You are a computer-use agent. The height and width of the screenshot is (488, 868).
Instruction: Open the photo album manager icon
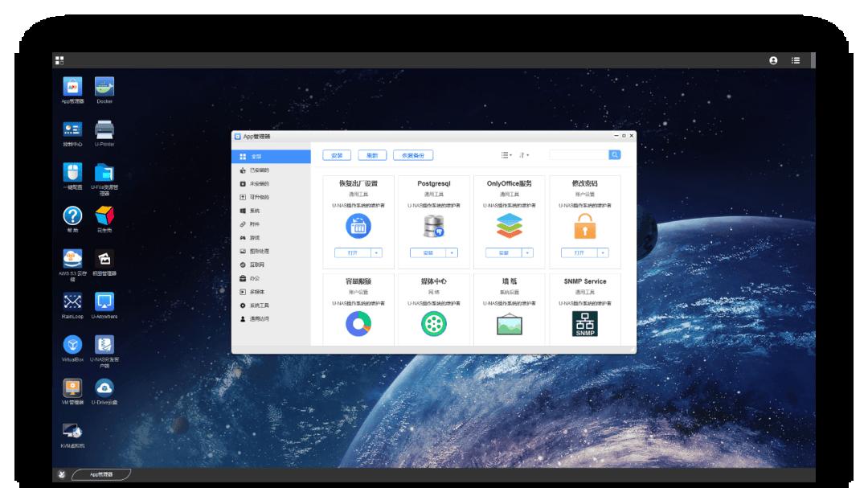[x=104, y=259]
